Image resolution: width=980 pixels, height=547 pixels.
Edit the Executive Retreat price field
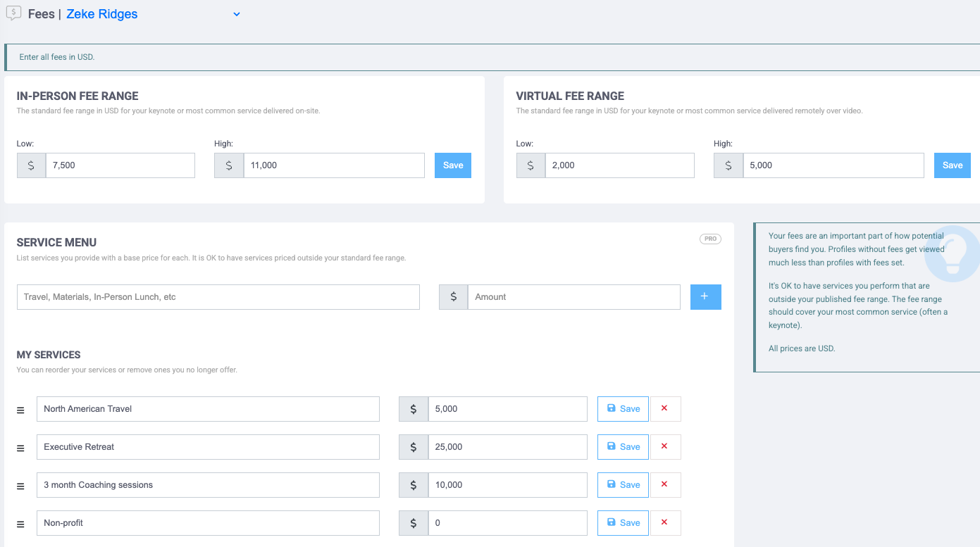(x=508, y=447)
